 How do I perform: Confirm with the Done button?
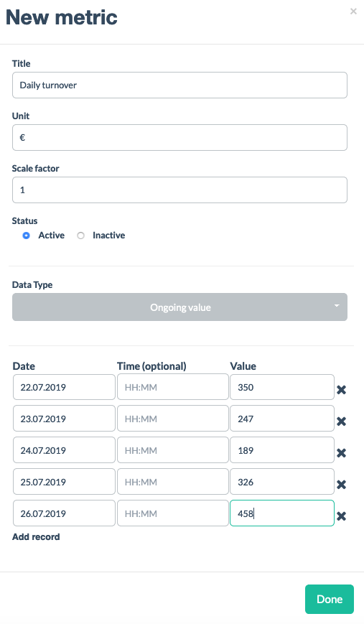[x=330, y=599]
